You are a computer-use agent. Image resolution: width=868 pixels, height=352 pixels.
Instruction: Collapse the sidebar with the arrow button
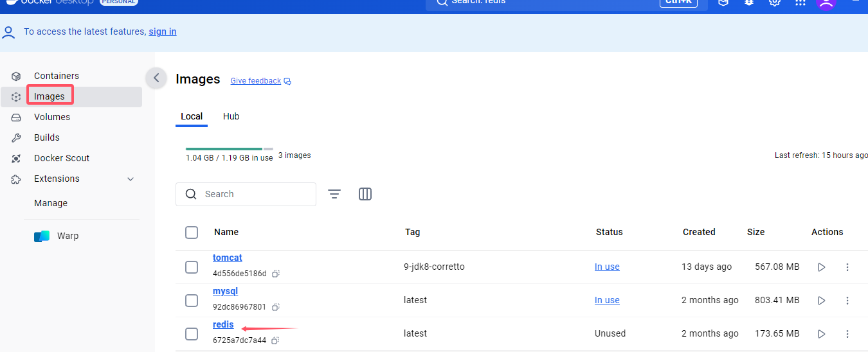click(156, 78)
